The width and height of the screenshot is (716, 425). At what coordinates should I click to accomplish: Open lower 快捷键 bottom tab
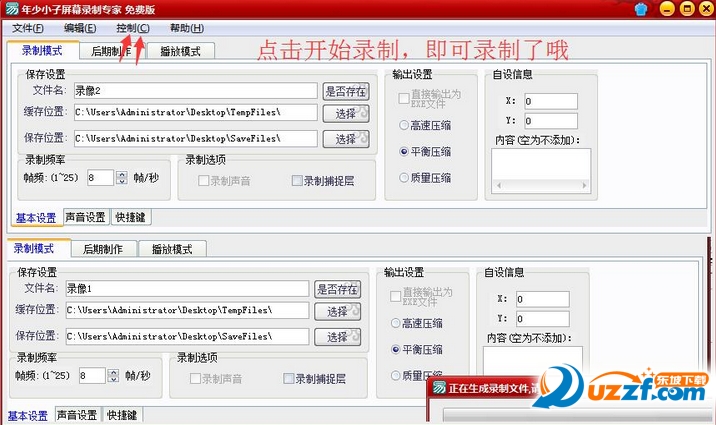(122, 415)
